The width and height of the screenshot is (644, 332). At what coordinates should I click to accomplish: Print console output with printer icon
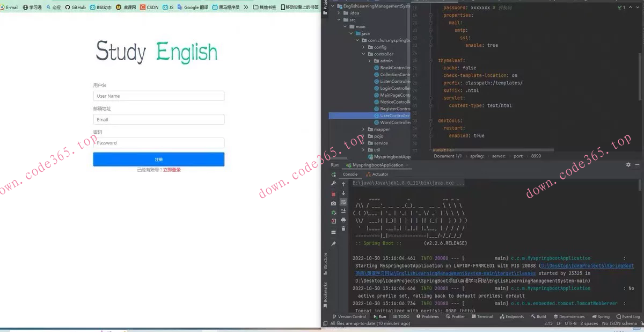[x=343, y=220]
